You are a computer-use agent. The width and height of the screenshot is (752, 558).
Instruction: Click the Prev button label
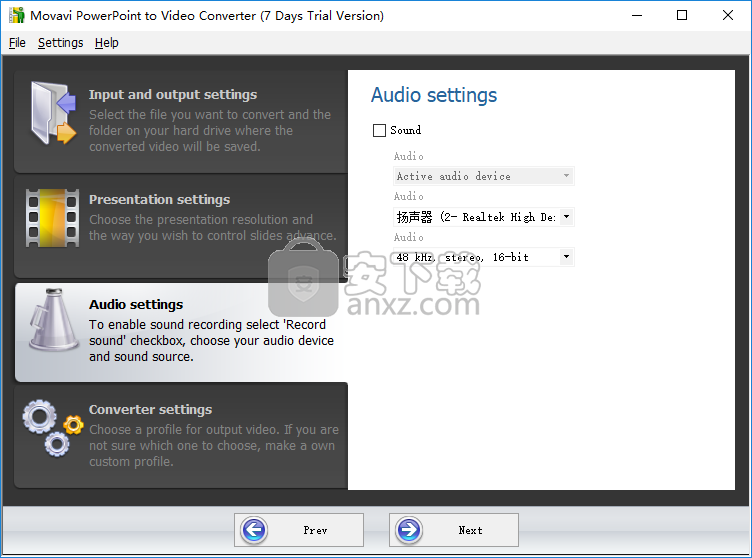(x=315, y=530)
